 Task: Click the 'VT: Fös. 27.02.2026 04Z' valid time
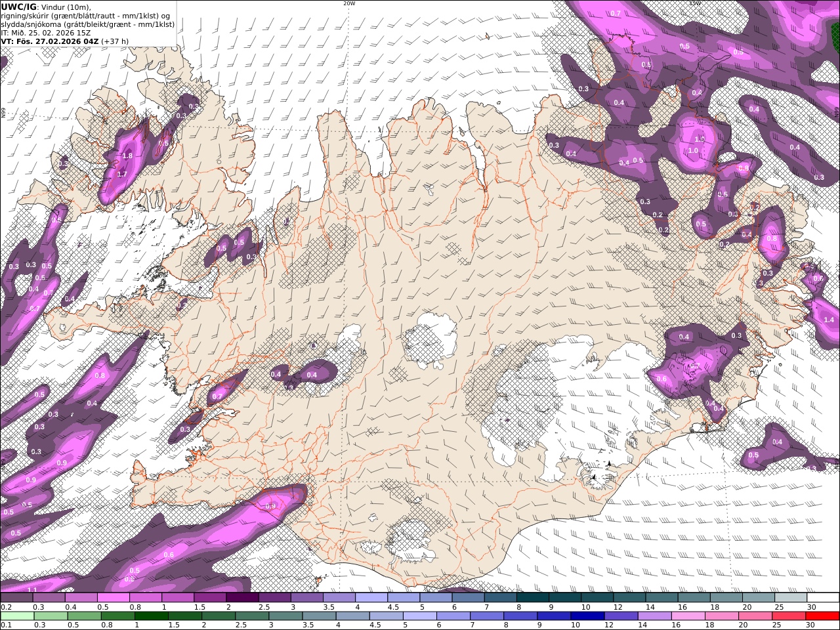point(50,41)
